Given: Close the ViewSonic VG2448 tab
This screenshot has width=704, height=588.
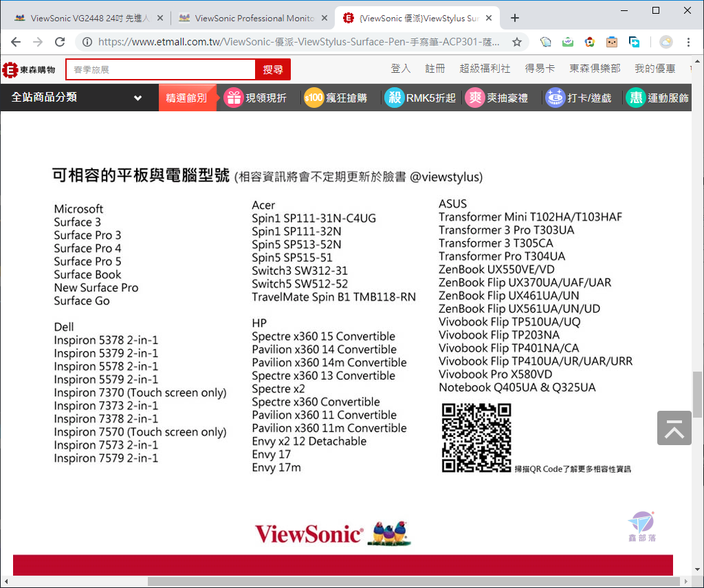Looking at the screenshot, I should coord(159,18).
